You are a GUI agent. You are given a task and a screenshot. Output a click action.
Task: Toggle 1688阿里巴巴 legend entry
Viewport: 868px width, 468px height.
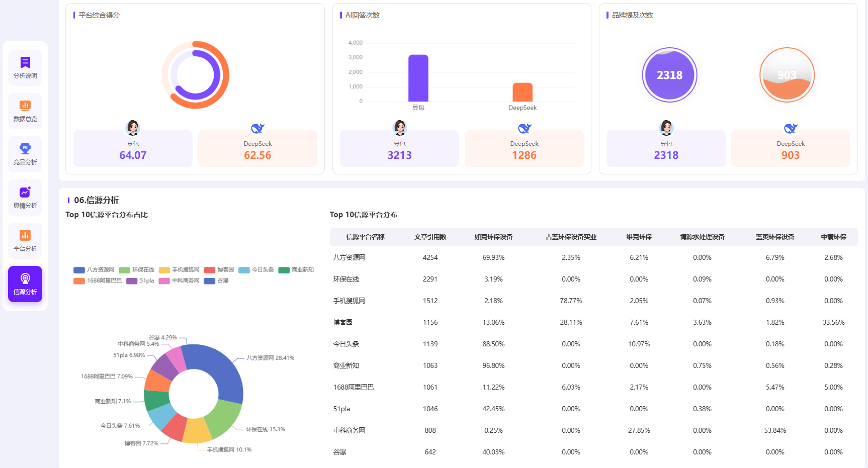(98, 281)
